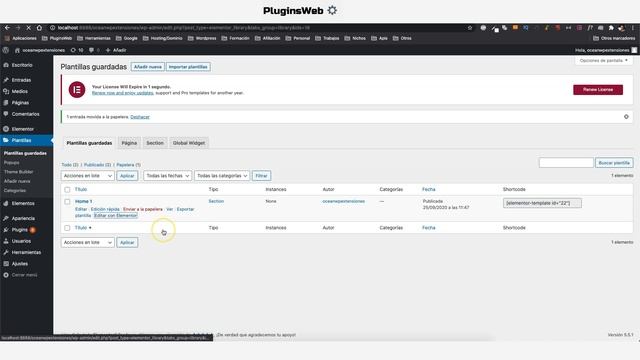Click top Aplicar button
This screenshot has width=640, height=360.
(127, 176)
